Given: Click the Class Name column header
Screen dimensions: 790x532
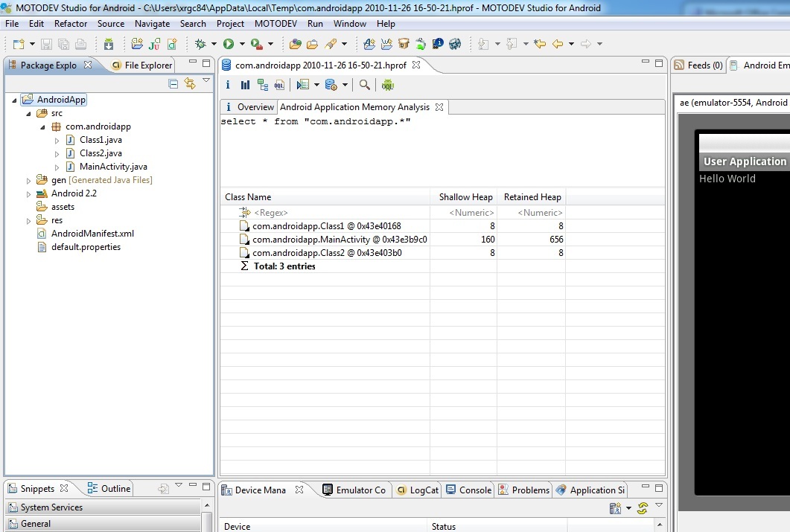Looking at the screenshot, I should tap(325, 197).
